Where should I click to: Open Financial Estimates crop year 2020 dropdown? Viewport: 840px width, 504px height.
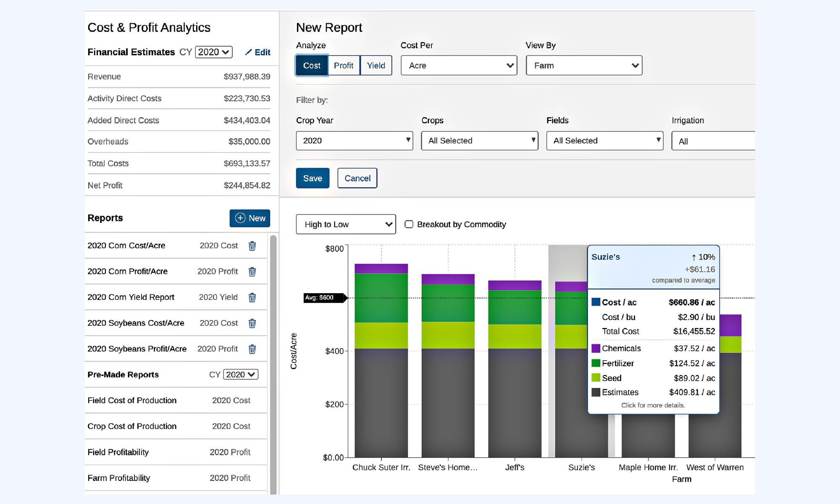(214, 52)
